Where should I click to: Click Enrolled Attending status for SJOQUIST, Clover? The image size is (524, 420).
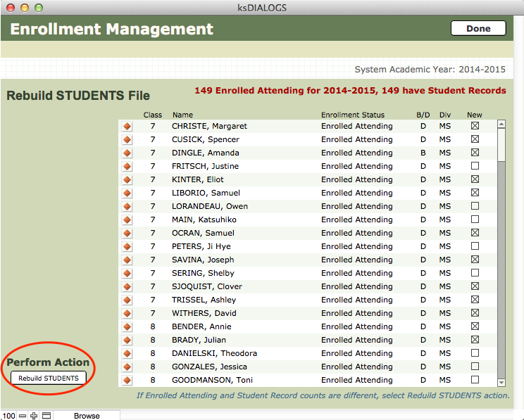click(x=356, y=286)
